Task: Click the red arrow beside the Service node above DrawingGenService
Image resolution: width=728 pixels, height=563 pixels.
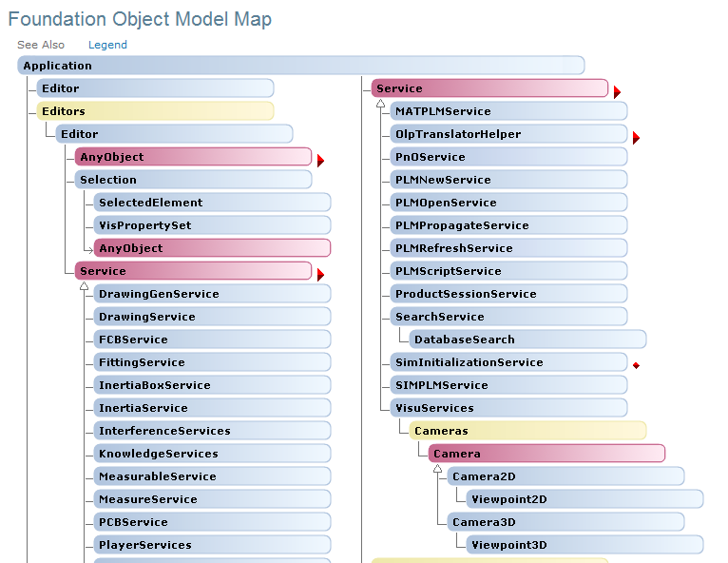Action: (320, 275)
